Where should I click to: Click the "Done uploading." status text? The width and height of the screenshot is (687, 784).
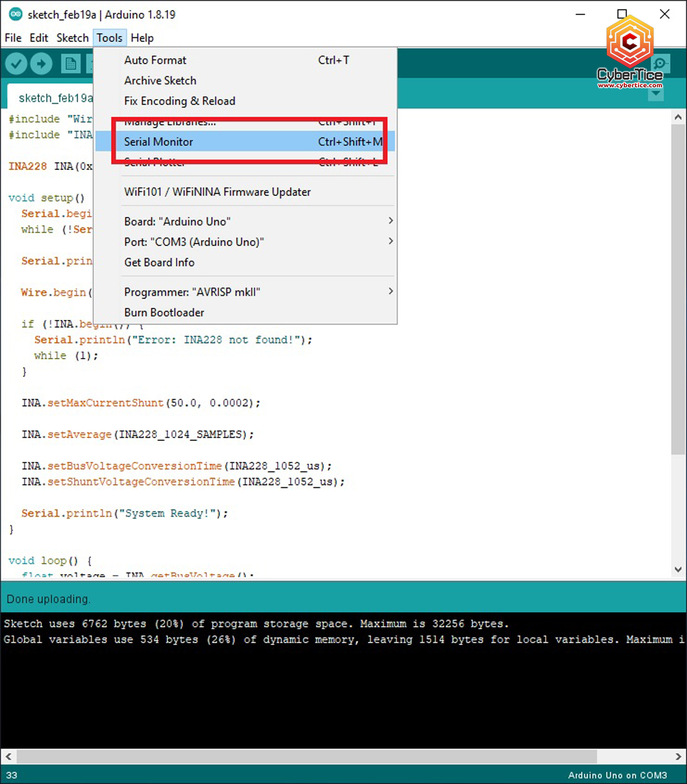click(x=48, y=599)
